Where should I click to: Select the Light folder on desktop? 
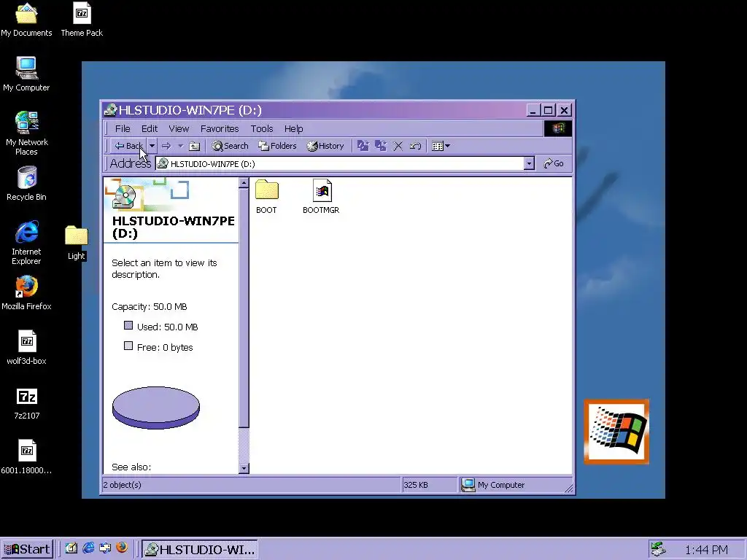tap(76, 243)
